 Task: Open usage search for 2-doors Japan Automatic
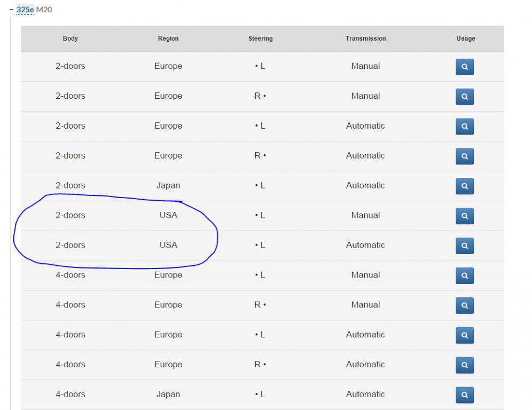pos(464,186)
